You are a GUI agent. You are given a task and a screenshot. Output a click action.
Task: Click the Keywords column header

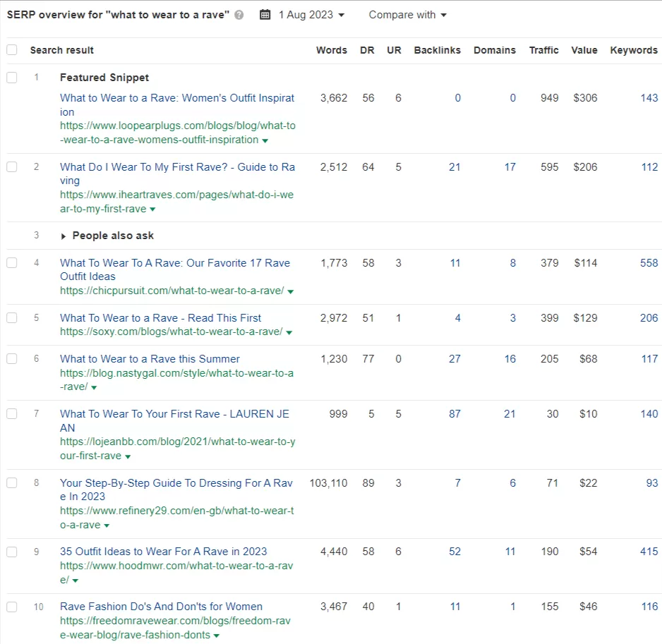coord(634,50)
